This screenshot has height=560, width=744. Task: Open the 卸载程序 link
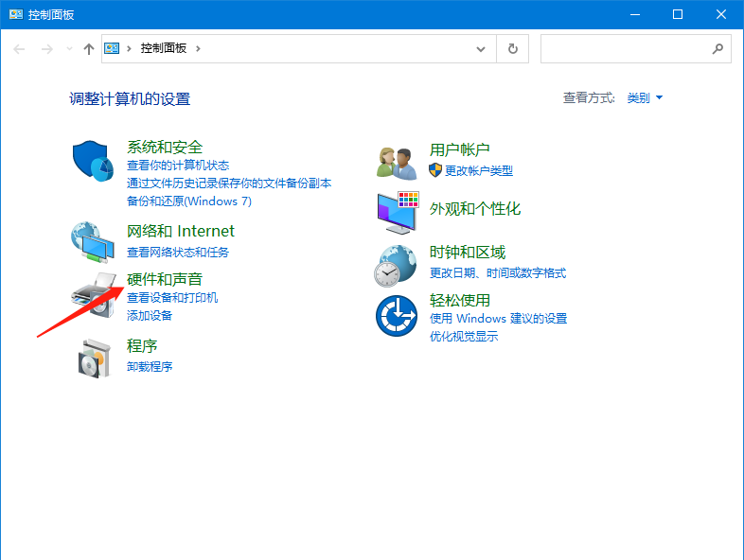[x=150, y=366]
